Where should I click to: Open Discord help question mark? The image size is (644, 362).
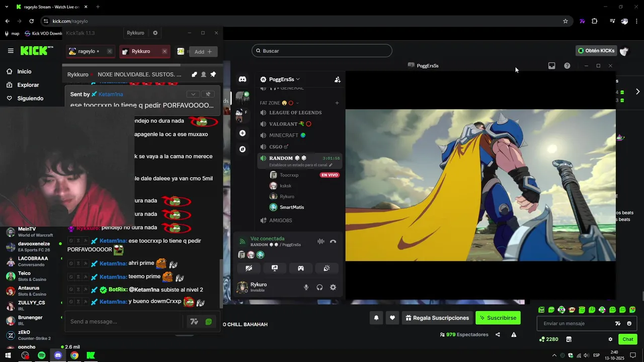tap(567, 66)
